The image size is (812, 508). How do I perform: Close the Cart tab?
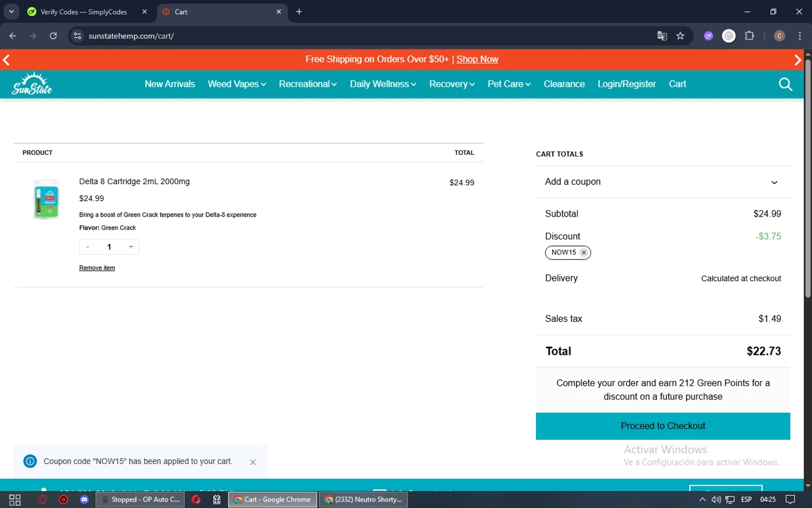279,11
